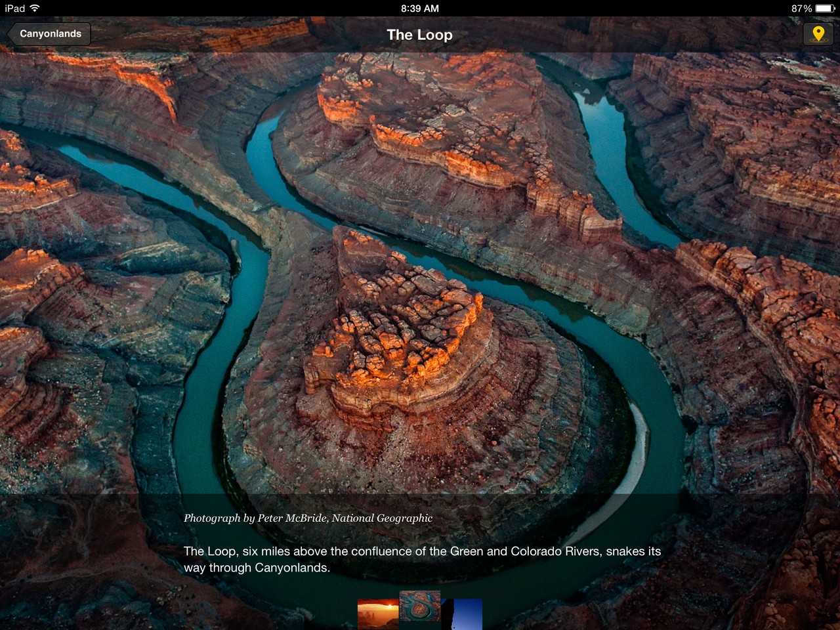840x630 pixels.
Task: Tap the Peter McBride photograph credit
Action: pyautogui.click(x=308, y=518)
